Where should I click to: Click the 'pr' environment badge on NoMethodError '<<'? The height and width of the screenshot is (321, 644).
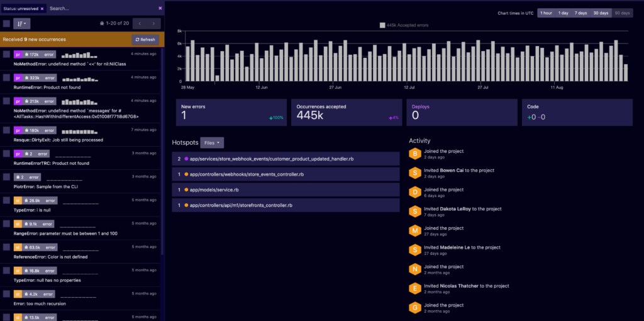pyautogui.click(x=18, y=55)
